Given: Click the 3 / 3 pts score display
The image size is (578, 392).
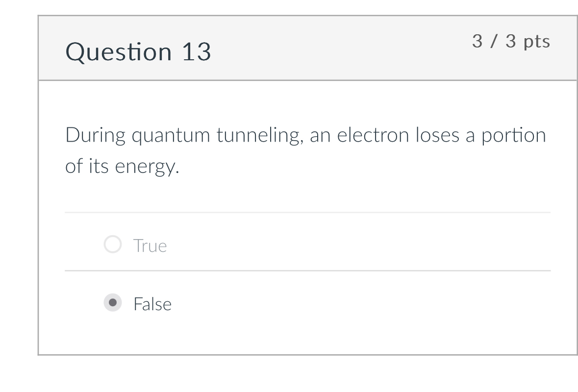Looking at the screenshot, I should pos(511,42).
